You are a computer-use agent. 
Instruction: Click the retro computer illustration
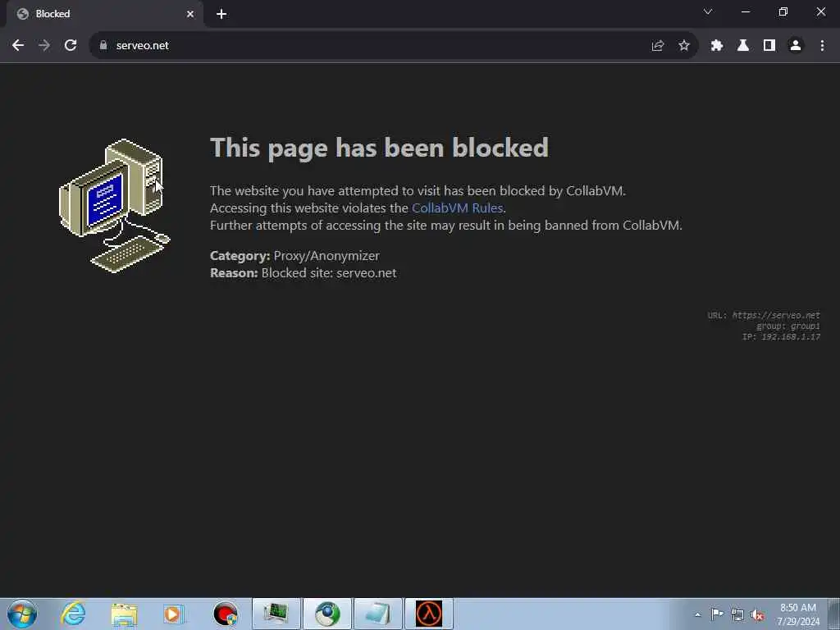[114, 206]
